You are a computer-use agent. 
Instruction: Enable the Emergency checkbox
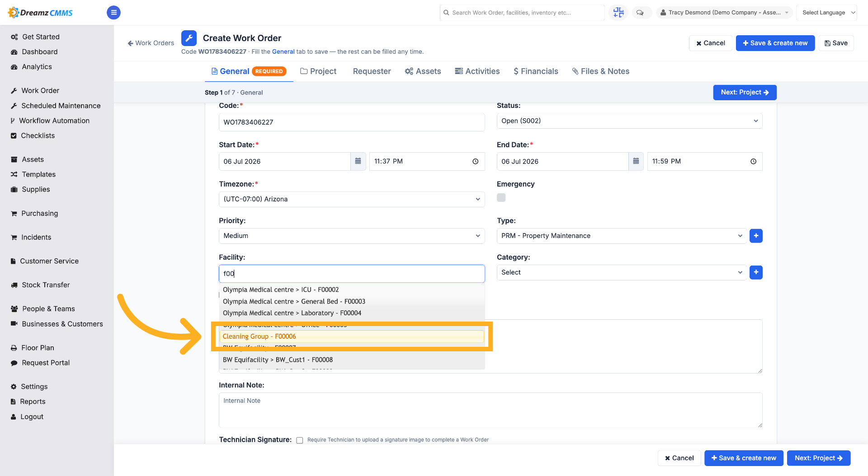click(501, 197)
